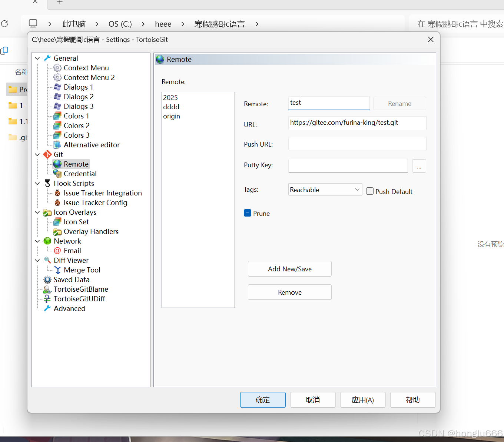This screenshot has height=442, width=504.
Task: Toggle the Prune checkbox
Action: (x=248, y=213)
